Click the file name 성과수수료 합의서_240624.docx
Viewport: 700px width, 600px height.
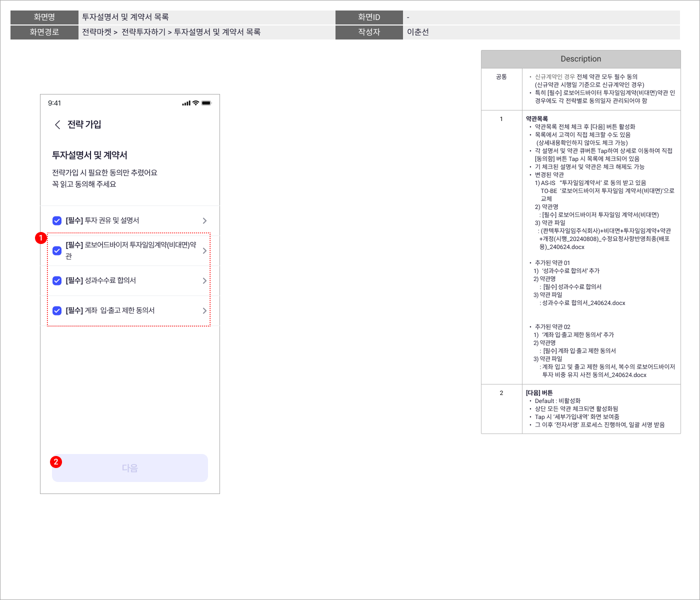(x=584, y=302)
